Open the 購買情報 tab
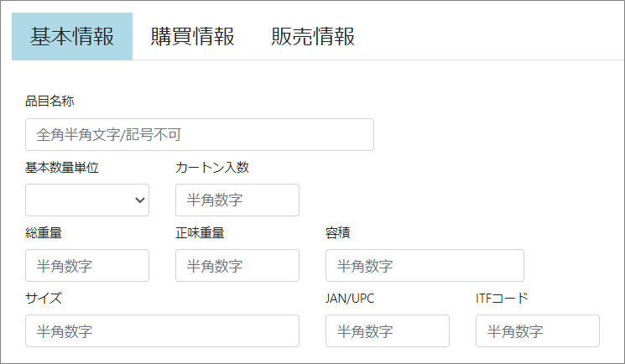The width and height of the screenshot is (625, 364). pyautogui.click(x=192, y=37)
